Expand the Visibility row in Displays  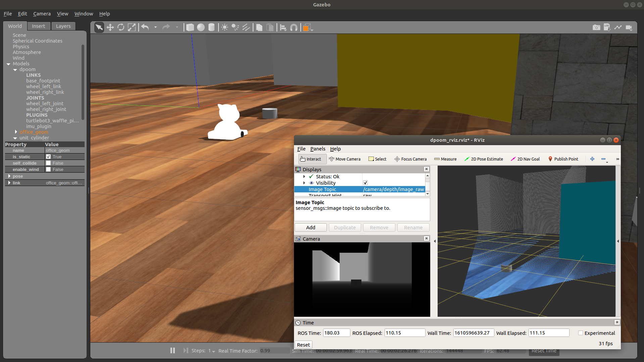(304, 183)
